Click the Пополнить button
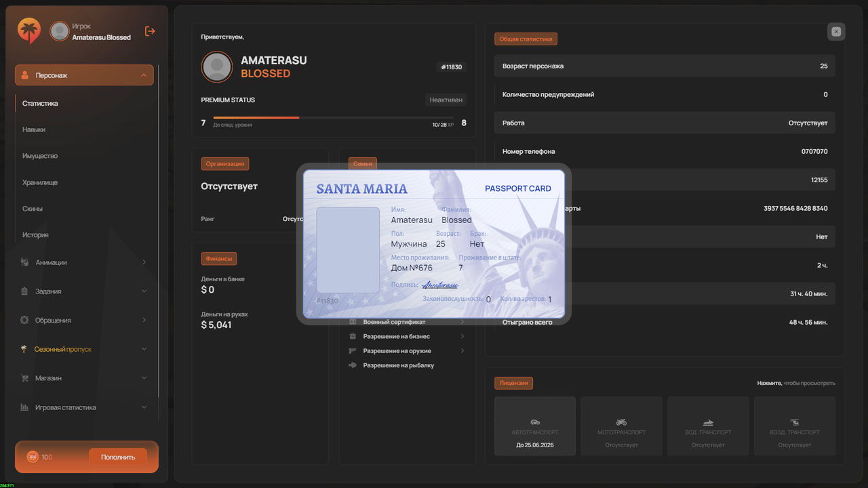This screenshot has height=488, width=868. [118, 457]
